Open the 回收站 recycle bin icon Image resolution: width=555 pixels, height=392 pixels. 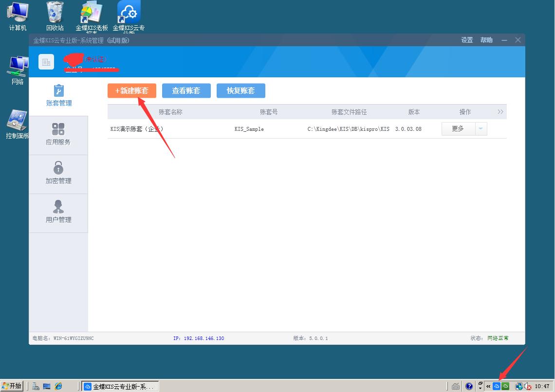pos(55,16)
